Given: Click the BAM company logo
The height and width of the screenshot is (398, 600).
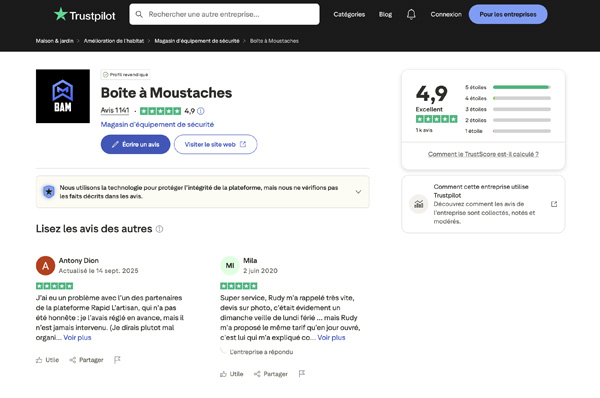Looking at the screenshot, I should [x=63, y=96].
